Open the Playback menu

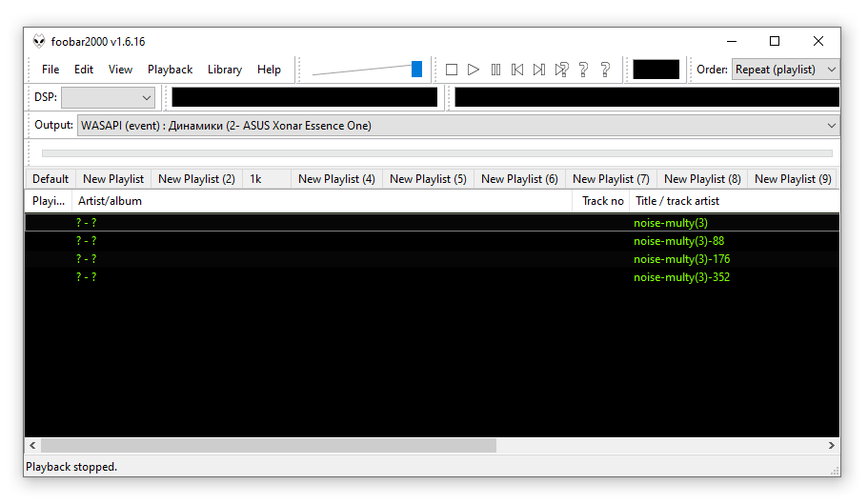pyautogui.click(x=170, y=70)
